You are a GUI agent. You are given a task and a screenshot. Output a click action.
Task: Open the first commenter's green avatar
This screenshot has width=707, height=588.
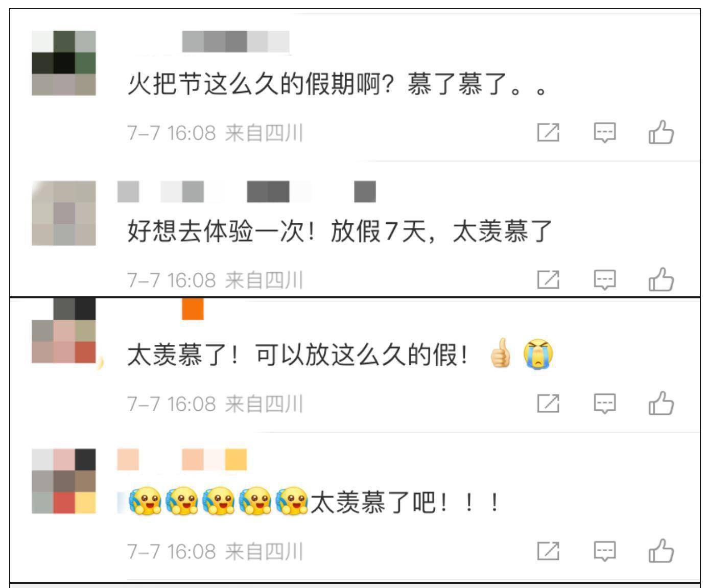coord(64,63)
